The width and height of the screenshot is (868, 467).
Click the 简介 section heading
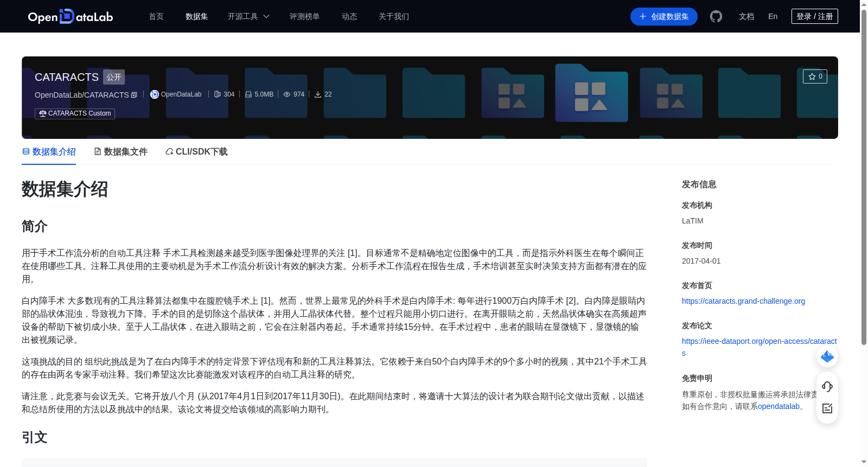(35, 226)
